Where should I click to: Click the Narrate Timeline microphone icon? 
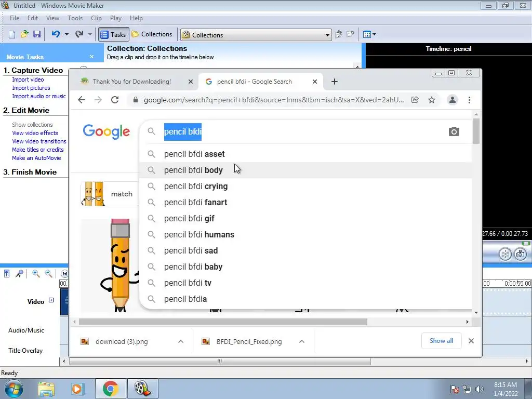pyautogui.click(x=20, y=273)
